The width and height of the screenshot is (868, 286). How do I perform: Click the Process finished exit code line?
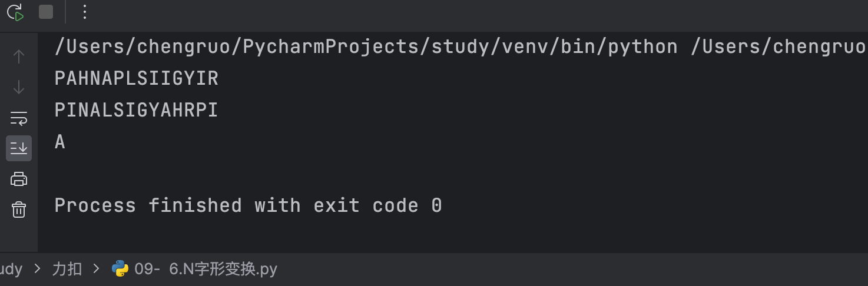tap(248, 205)
